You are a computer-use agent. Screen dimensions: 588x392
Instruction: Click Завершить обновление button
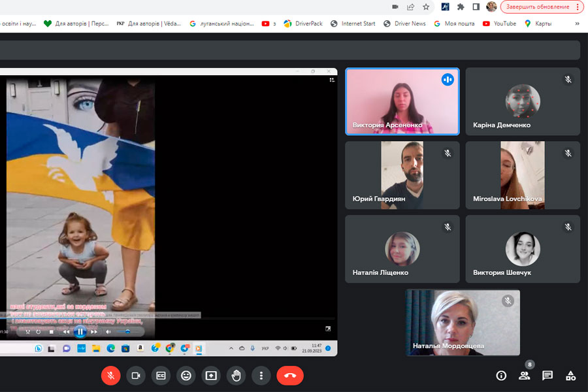tap(538, 7)
